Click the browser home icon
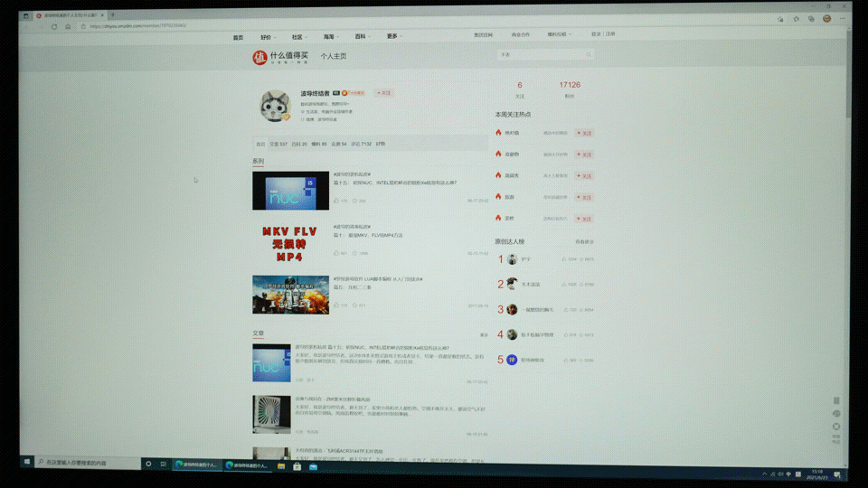The height and width of the screenshot is (488, 868). coord(68,26)
